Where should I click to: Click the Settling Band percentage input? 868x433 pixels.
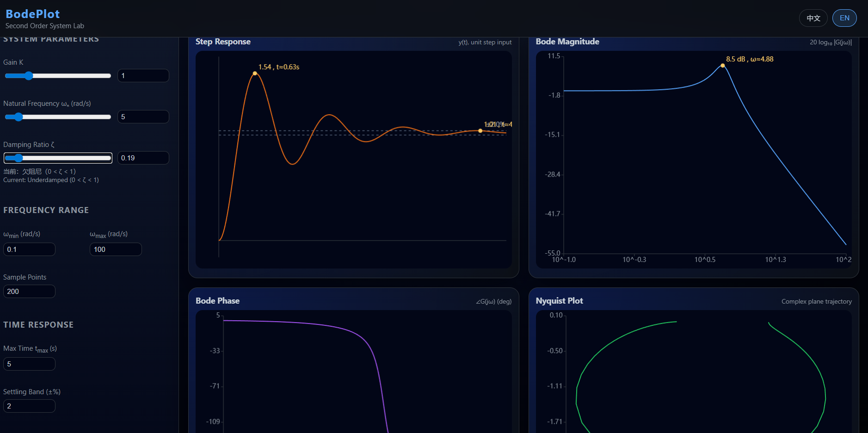pos(29,406)
